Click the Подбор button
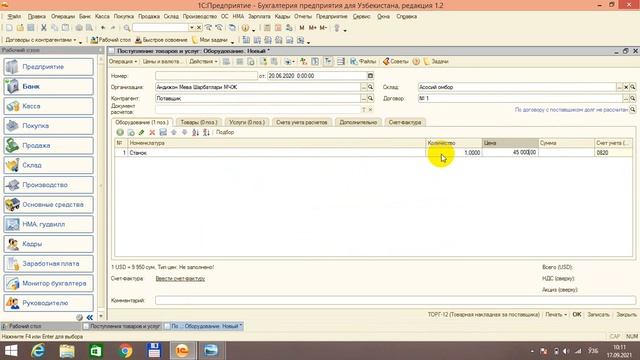The width and height of the screenshot is (640, 360). [x=225, y=132]
